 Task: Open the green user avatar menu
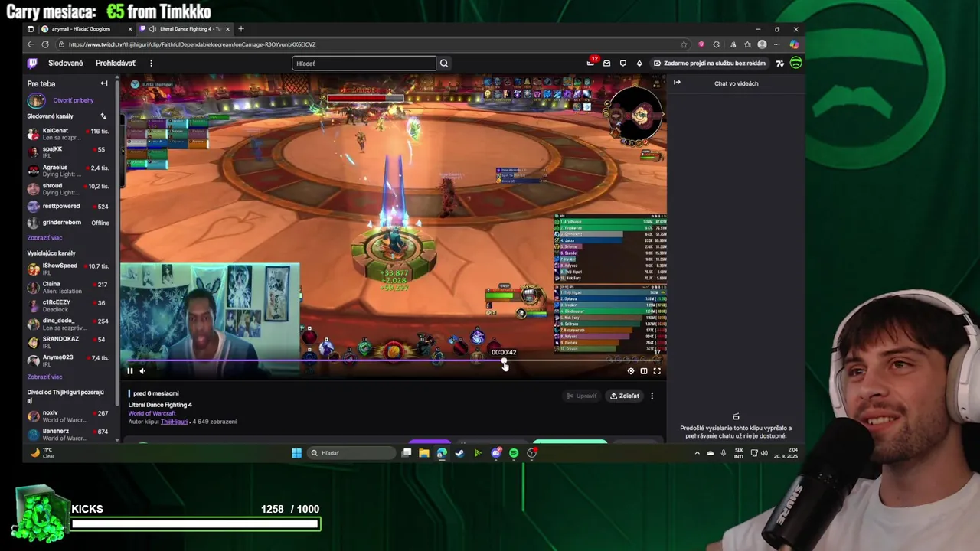[x=795, y=64]
